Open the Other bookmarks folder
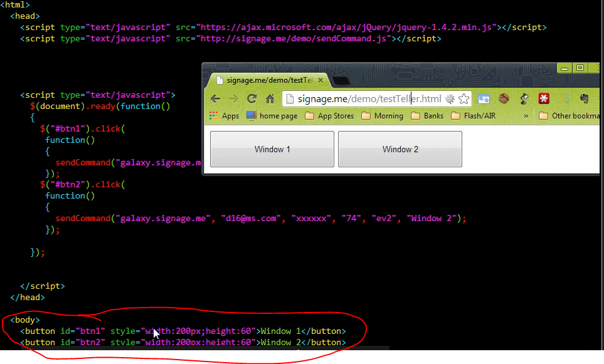The image size is (604, 364). (570, 116)
